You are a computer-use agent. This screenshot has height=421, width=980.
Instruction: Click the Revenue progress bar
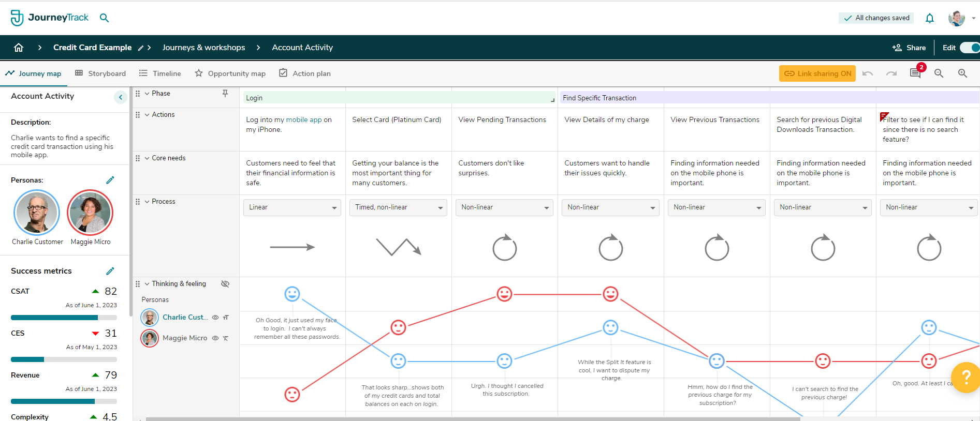point(64,401)
